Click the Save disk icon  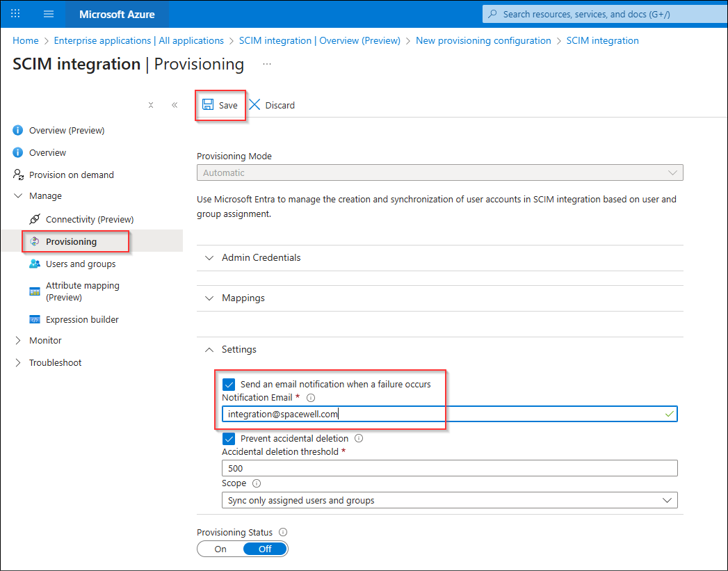tap(207, 105)
